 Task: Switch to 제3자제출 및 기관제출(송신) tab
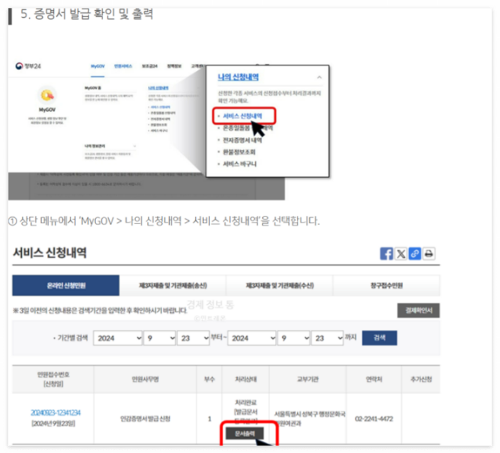(173, 285)
